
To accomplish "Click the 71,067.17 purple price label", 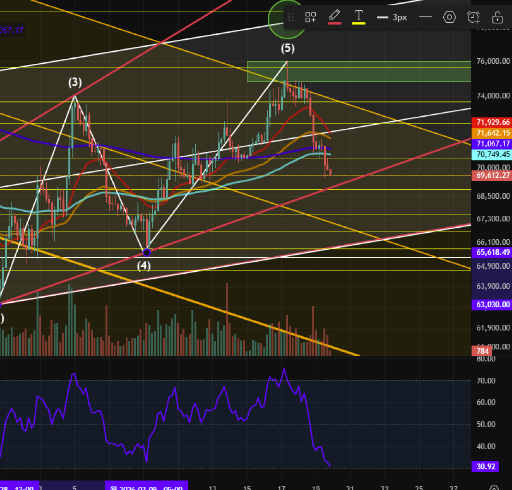I will [x=493, y=144].
